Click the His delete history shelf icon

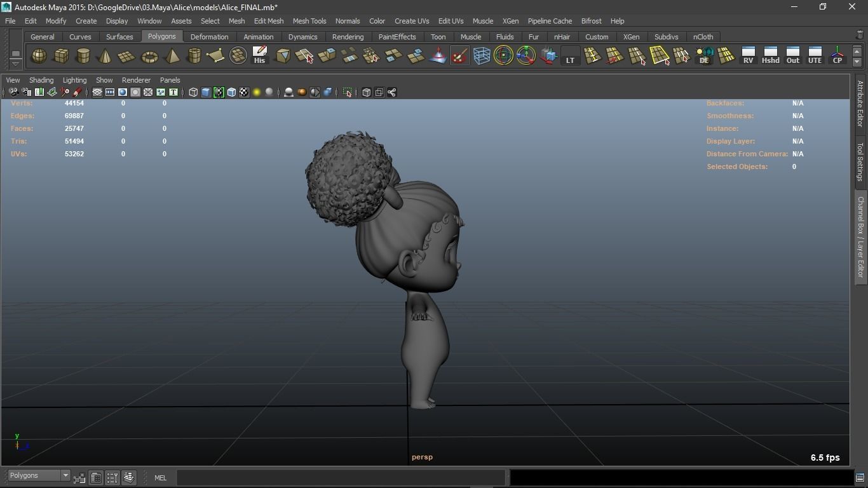[259, 56]
